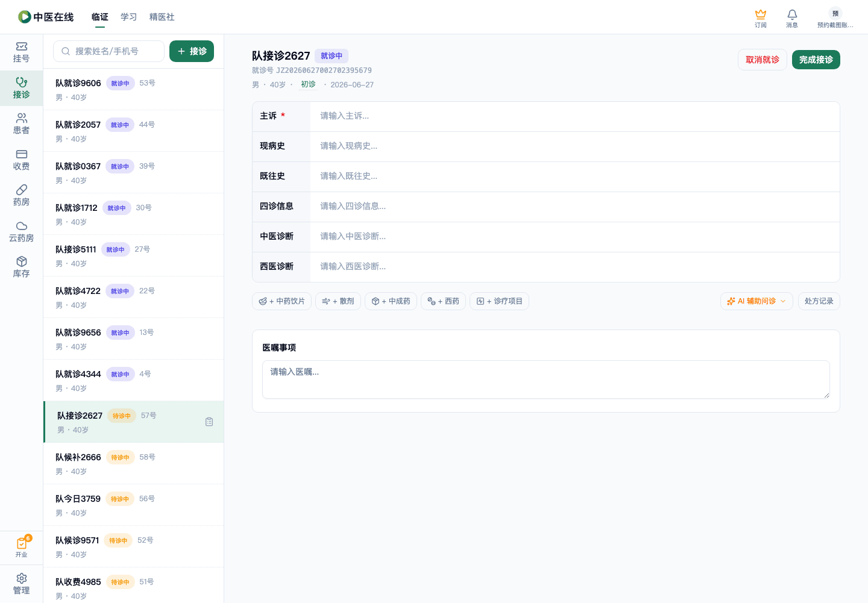Screen dimensions: 868x603
Task: Open the 患者 patients sidebar item
Action: pos(21,124)
